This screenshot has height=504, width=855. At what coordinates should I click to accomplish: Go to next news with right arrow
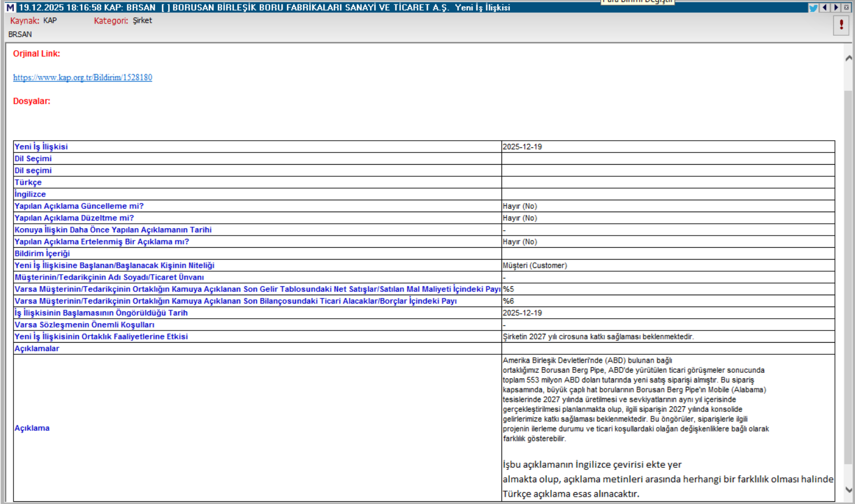[836, 8]
